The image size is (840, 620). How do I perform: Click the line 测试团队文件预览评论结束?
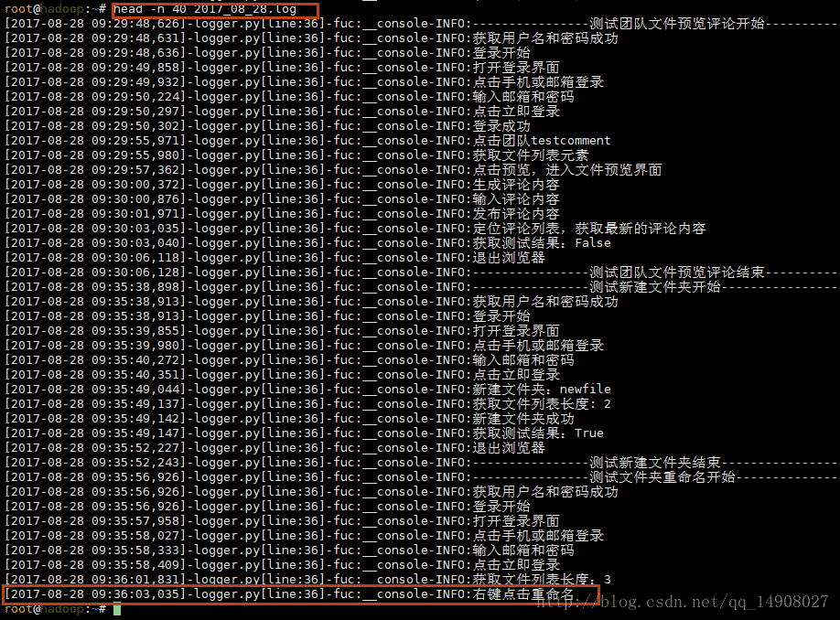pos(421,273)
